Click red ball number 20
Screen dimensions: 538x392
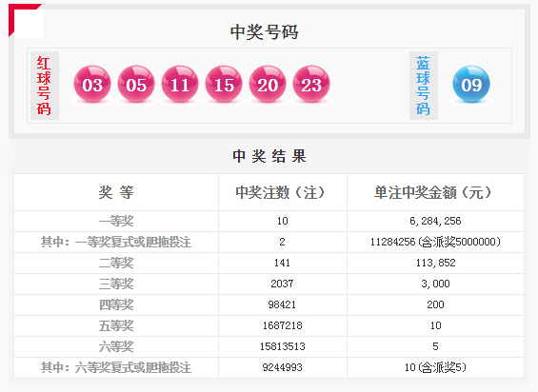click(268, 84)
